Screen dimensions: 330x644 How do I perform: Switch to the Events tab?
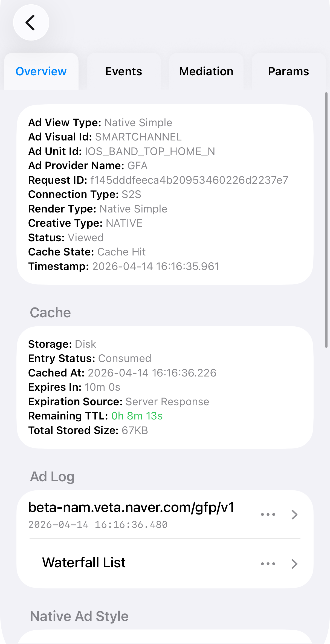pos(124,71)
